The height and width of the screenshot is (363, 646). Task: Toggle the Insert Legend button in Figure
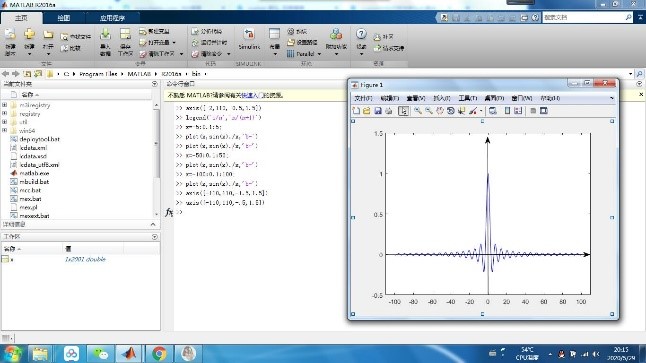coord(518,111)
